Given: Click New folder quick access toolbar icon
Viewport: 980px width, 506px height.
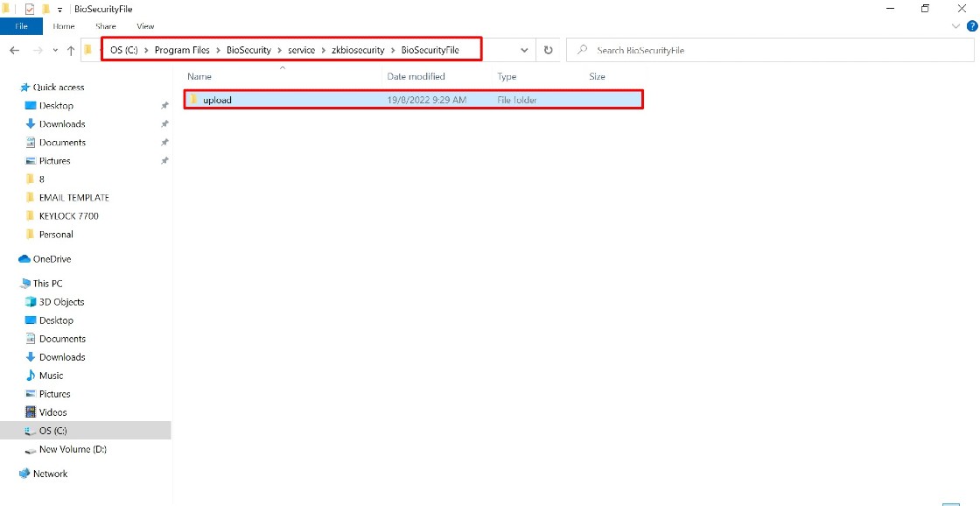Looking at the screenshot, I should [x=45, y=9].
